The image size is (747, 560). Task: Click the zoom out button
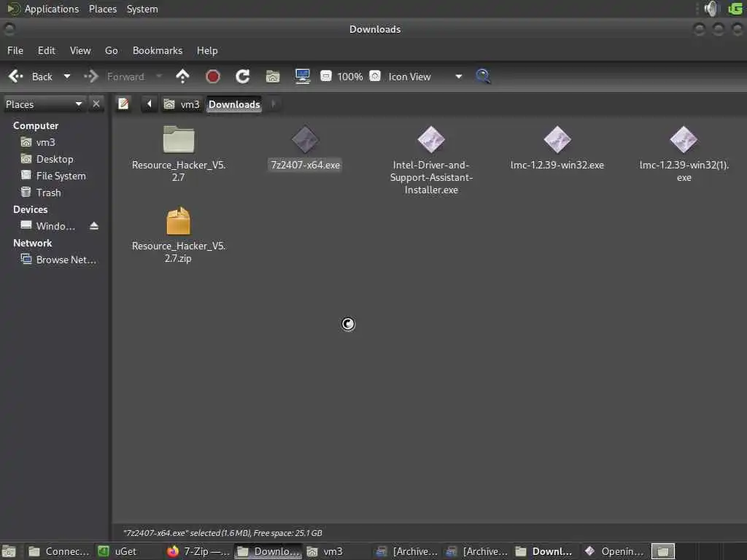[326, 76]
